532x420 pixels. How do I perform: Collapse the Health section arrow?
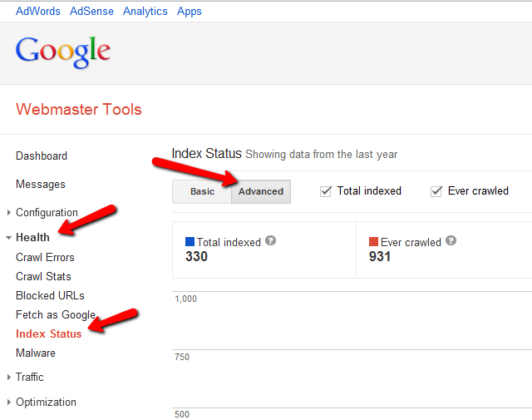(9, 238)
